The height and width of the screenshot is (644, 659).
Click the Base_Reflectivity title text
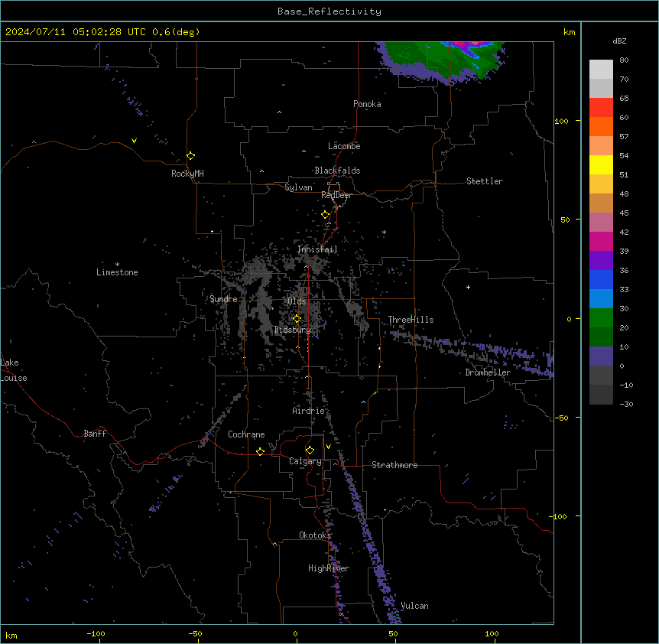point(329,11)
